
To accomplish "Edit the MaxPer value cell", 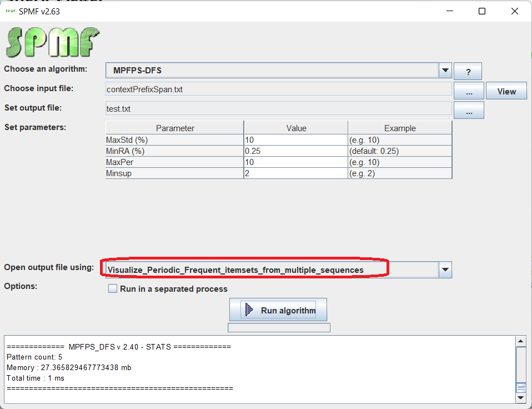I will (295, 162).
